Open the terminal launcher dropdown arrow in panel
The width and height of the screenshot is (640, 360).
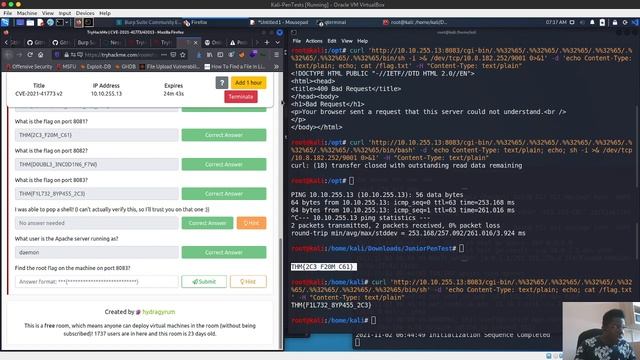(67, 22)
